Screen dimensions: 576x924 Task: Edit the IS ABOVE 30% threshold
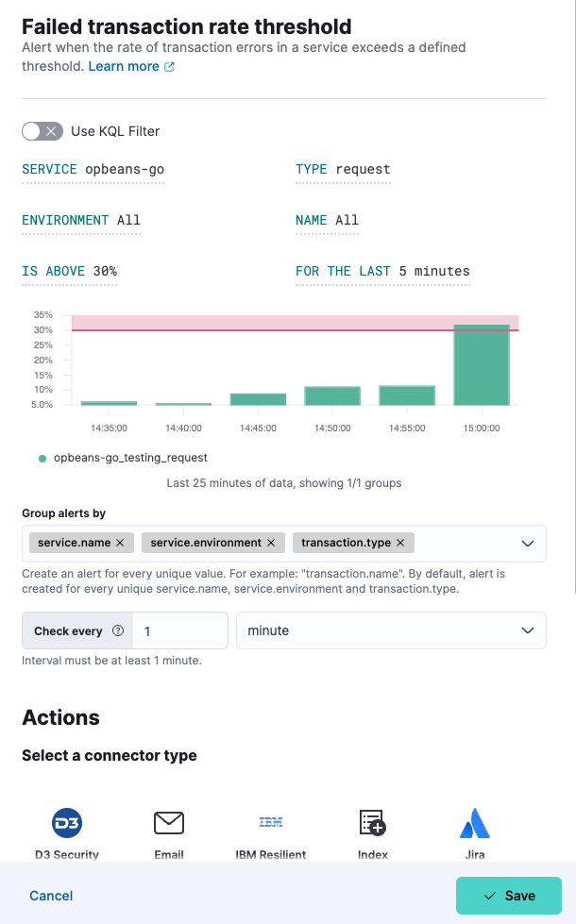tap(69, 272)
